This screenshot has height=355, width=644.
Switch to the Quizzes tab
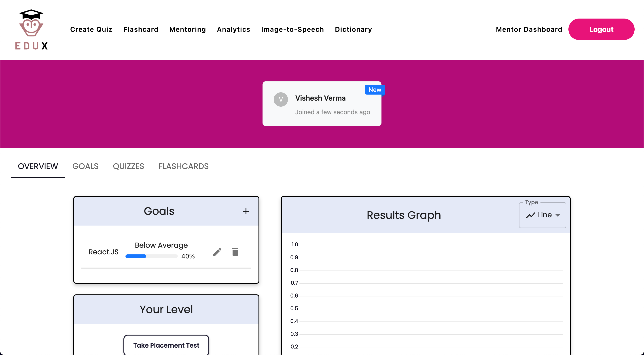point(128,166)
